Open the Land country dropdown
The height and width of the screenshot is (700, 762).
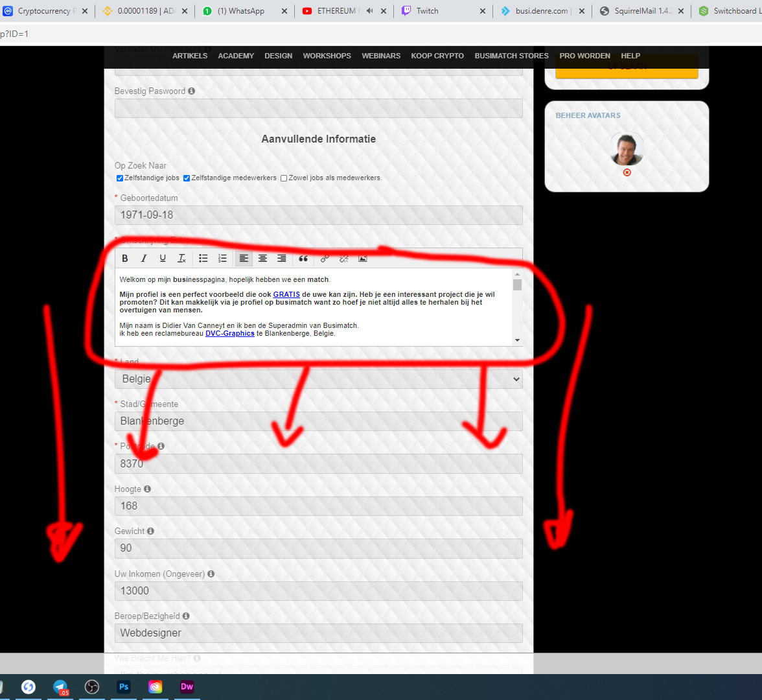(x=318, y=379)
